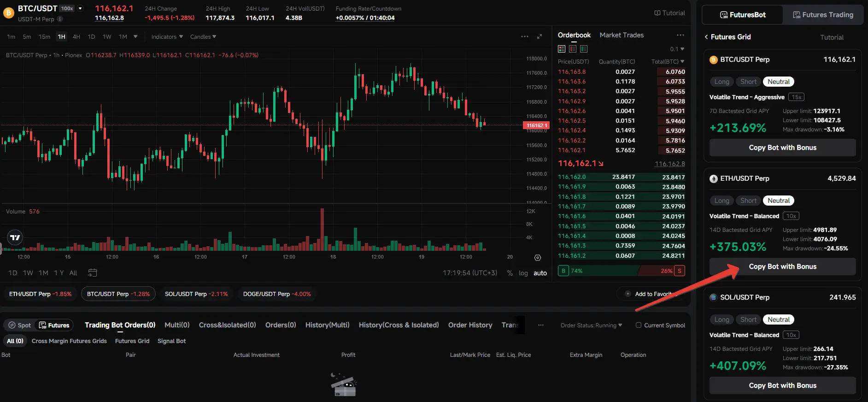Viewport: 868px width, 402px height.
Task: Select the SOL/USDT Perp pair chip
Action: click(196, 294)
